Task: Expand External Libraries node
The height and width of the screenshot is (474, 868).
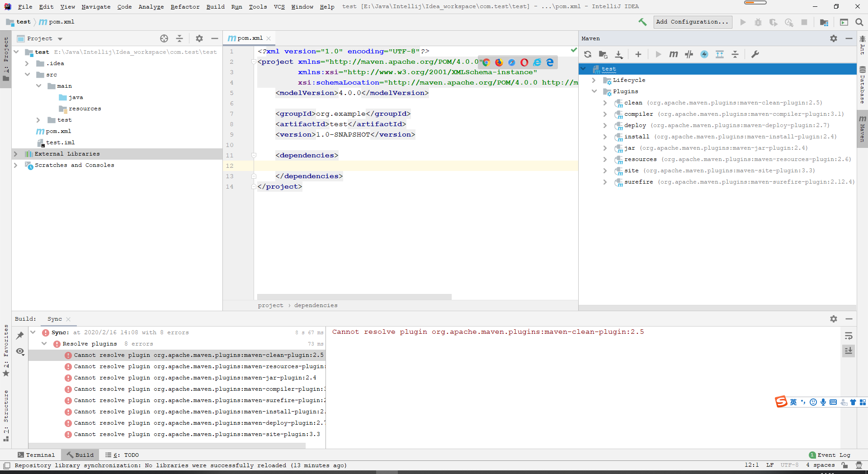Action: point(15,154)
